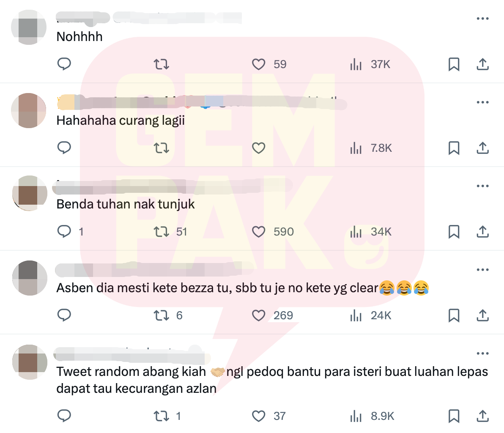Viewport: 504px width, 433px height.
Task: Open more options for "Benda tuhan nak tunjuk"
Action: tap(482, 186)
